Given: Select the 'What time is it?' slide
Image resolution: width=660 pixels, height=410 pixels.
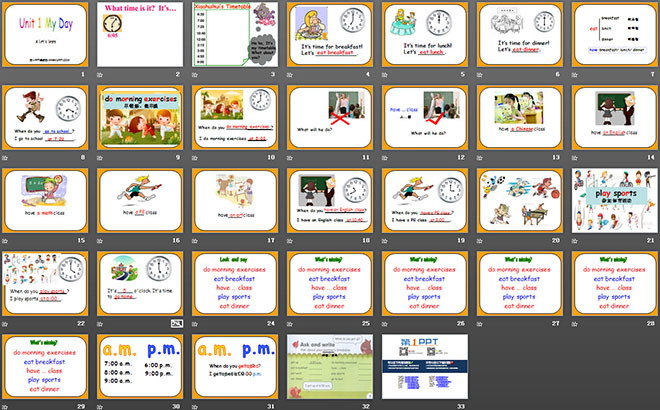Looking at the screenshot, I should (x=140, y=35).
